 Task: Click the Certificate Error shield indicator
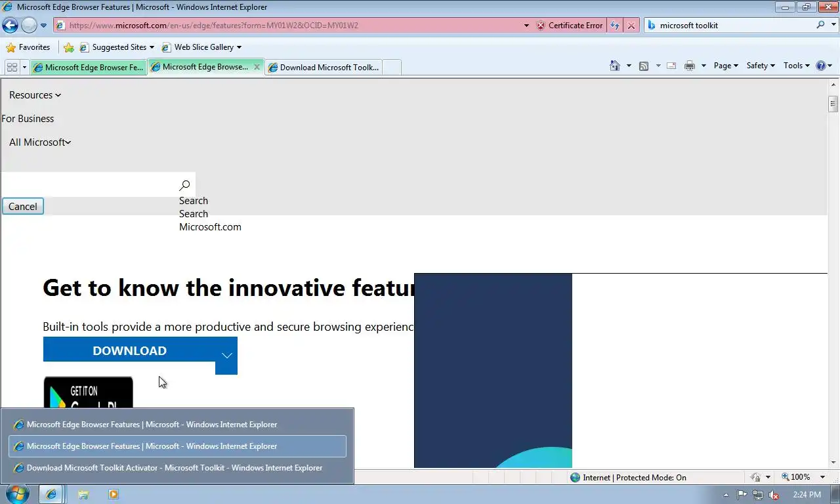[570, 26]
